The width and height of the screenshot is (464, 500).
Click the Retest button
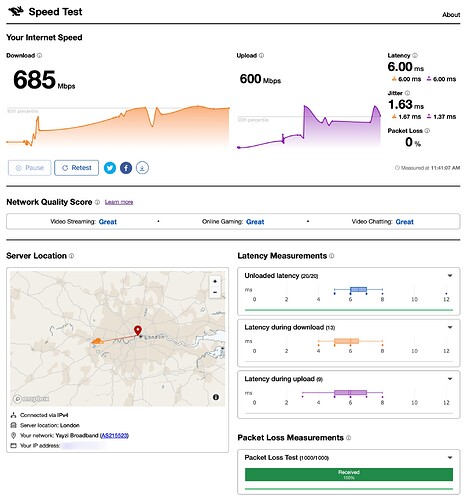coord(76,168)
